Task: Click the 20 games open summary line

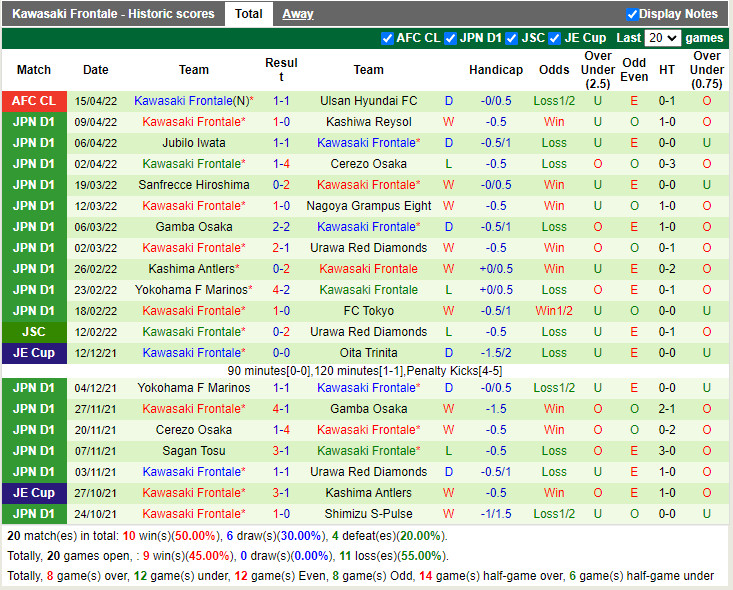Action: (228, 556)
